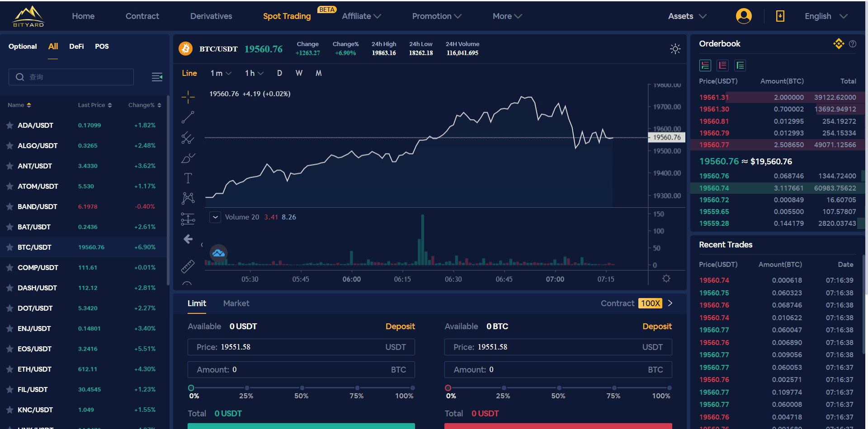Image resolution: width=868 pixels, height=429 pixels.
Task: Click the app download icon
Action: (780, 16)
